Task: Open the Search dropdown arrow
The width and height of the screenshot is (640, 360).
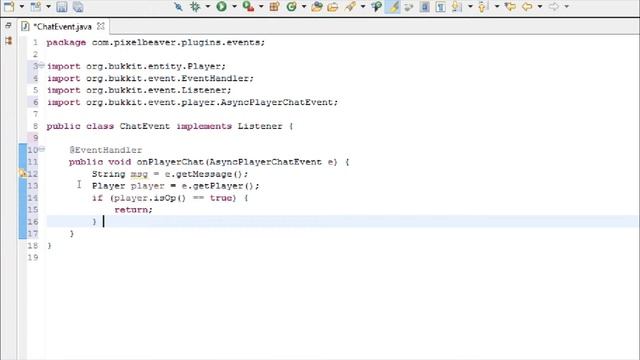Action: 362,7
